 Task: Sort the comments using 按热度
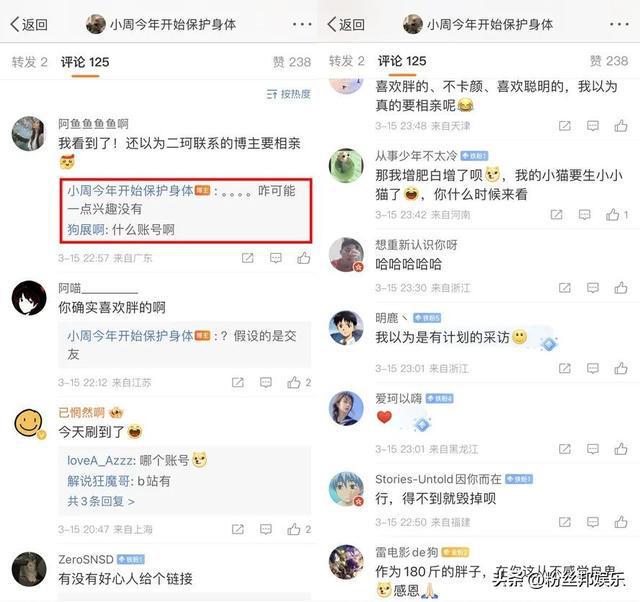pos(289,94)
